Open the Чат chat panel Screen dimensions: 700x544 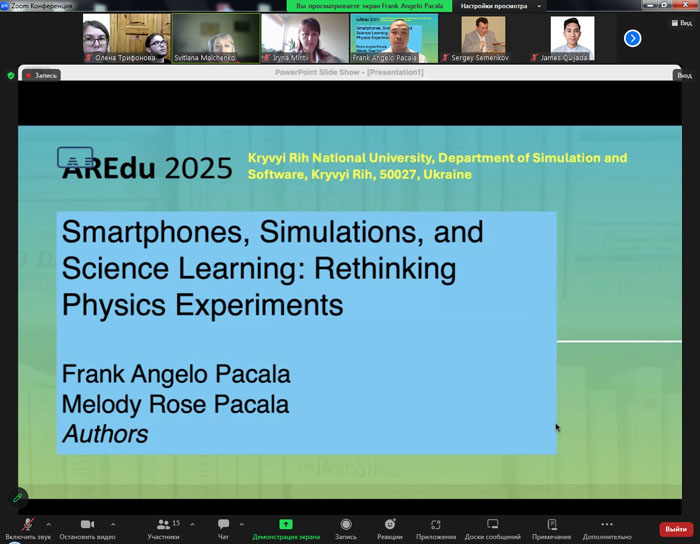[x=223, y=526]
